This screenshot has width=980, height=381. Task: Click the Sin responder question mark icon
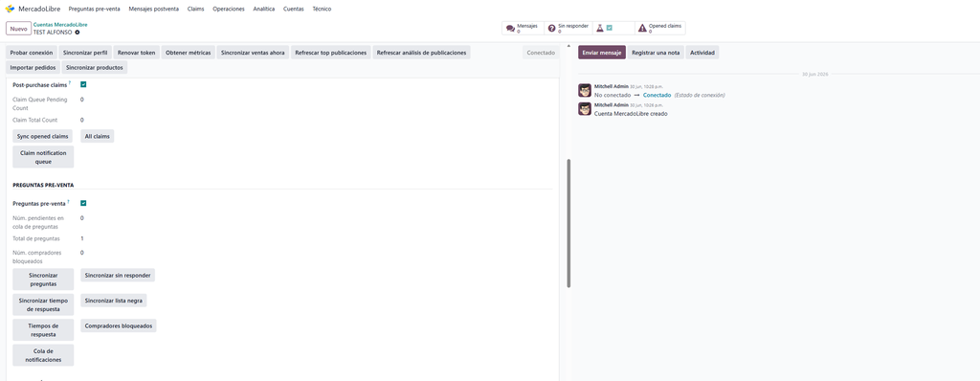[x=552, y=28]
